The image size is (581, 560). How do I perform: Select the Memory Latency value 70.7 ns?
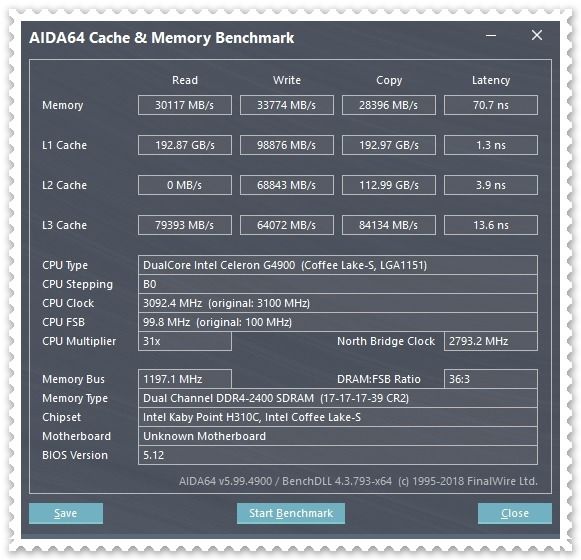pyautogui.click(x=491, y=105)
